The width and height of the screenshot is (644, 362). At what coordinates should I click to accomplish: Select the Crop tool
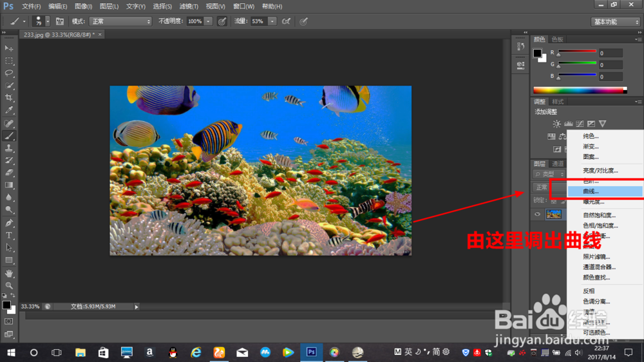(x=8, y=98)
